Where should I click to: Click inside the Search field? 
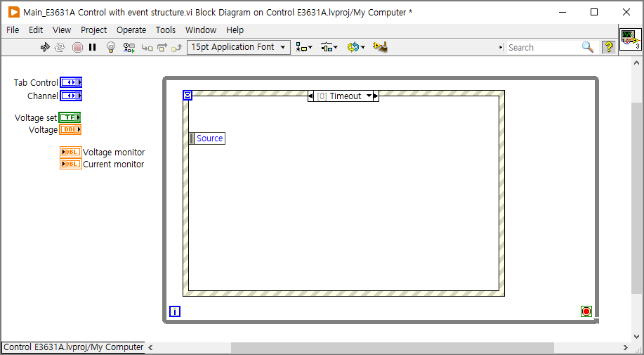tap(544, 47)
